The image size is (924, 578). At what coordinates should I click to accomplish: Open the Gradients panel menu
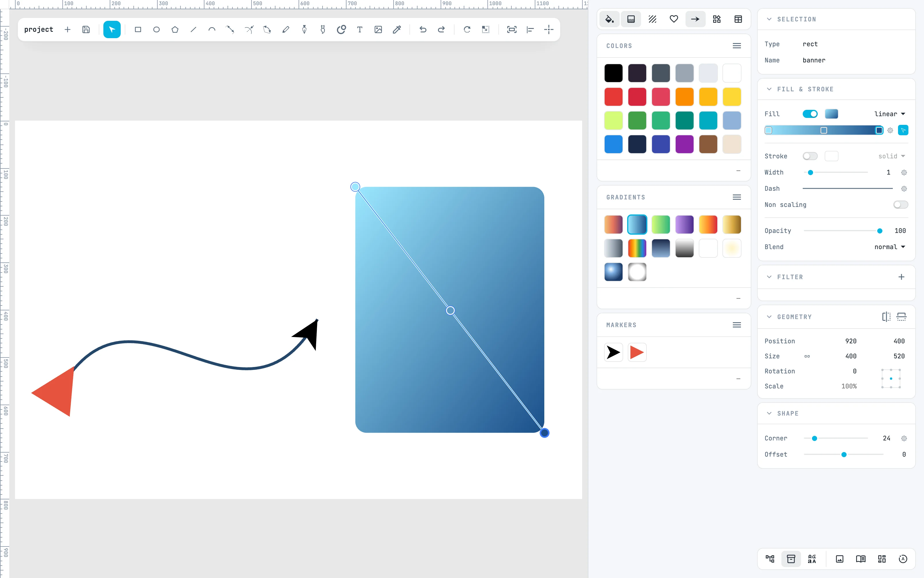tap(737, 197)
